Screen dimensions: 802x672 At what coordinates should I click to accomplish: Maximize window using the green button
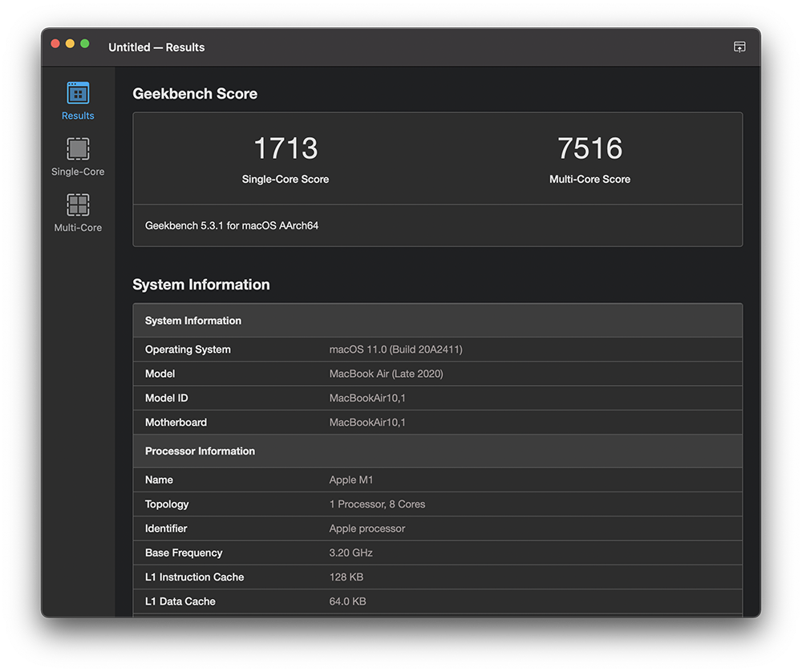(x=85, y=44)
